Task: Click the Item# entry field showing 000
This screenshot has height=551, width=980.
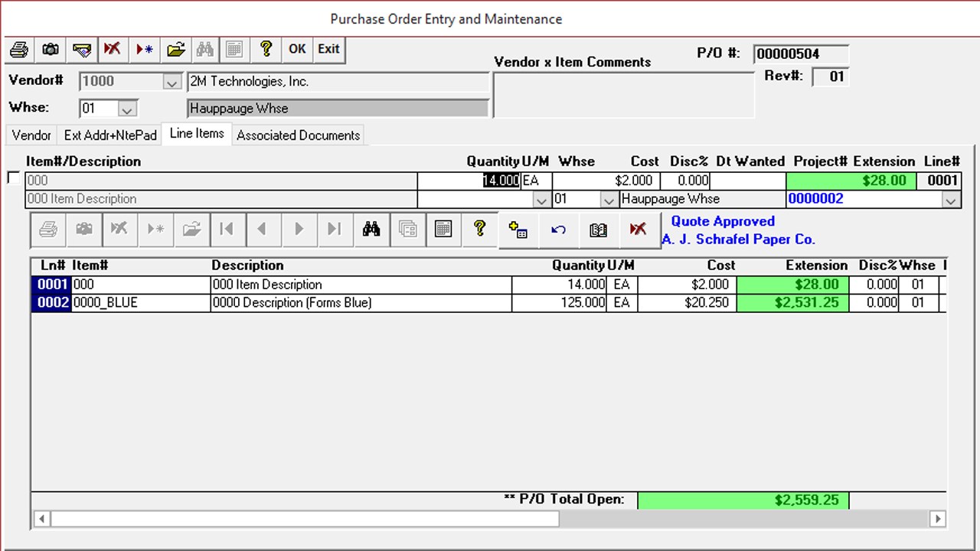Action: pos(221,181)
